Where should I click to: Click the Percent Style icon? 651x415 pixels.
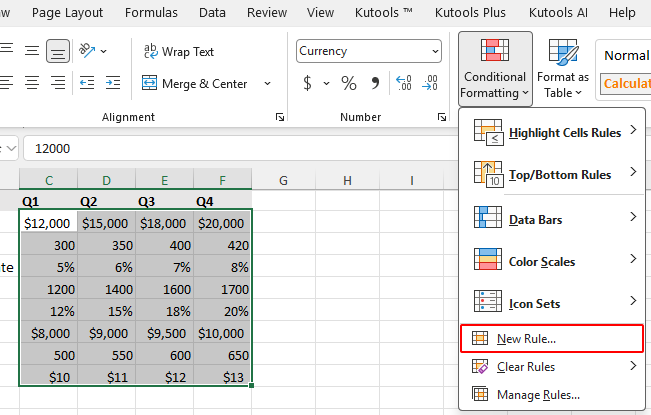(349, 83)
